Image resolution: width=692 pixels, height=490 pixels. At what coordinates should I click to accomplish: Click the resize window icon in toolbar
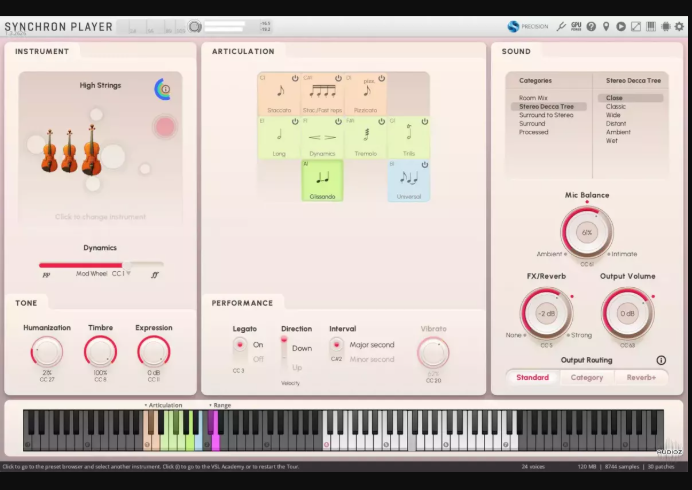click(x=636, y=26)
